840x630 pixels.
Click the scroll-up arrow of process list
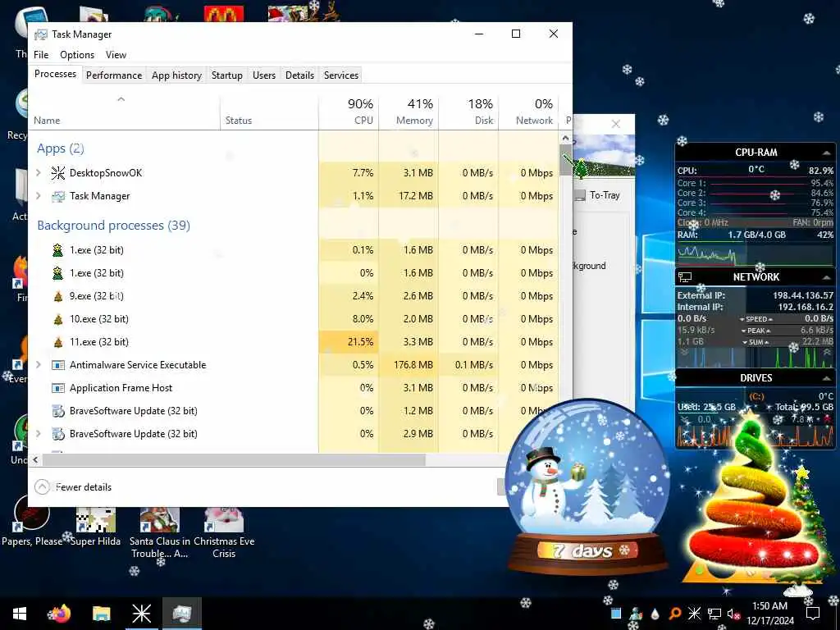point(565,138)
